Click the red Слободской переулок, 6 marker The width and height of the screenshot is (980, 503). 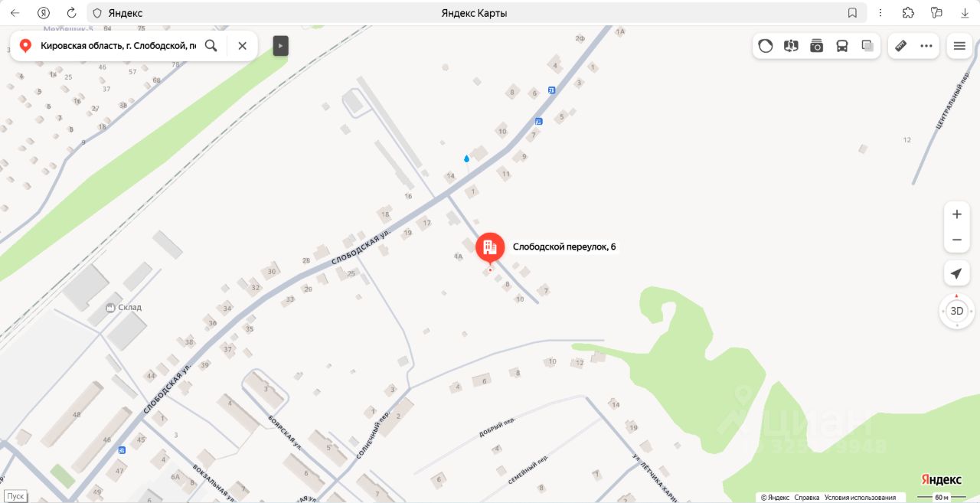pos(490,248)
